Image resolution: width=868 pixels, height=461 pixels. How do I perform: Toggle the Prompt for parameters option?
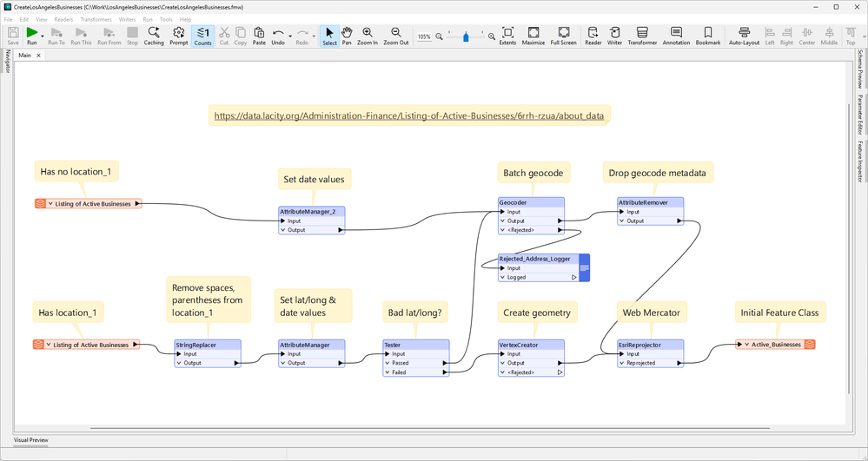178,35
